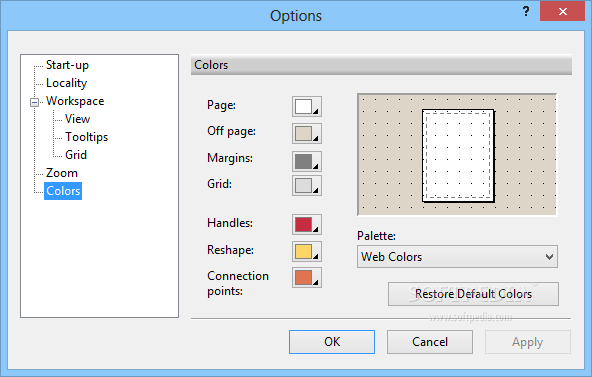
Task: Open the Grid color swatch
Action: click(x=307, y=185)
